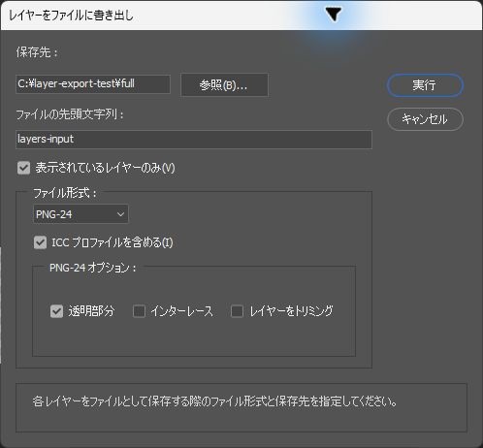
Task: Toggle 表示されているレイヤーのみ(V) checkbox
Action: [x=23, y=168]
